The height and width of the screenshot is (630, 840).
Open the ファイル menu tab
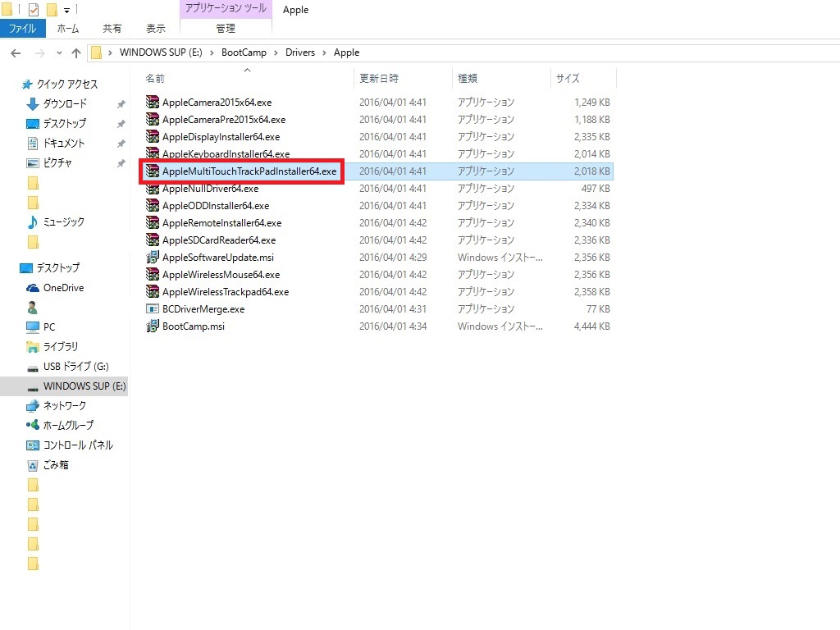22,29
